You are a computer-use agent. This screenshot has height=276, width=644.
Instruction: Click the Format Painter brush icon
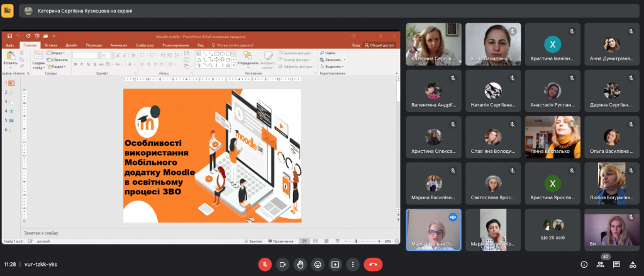point(21,65)
